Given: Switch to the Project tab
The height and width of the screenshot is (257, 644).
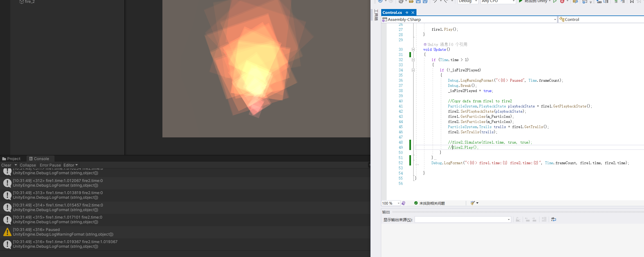Looking at the screenshot, I should (11, 159).
